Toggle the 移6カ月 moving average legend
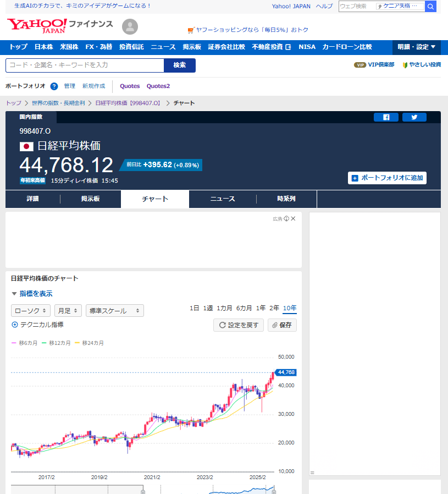This screenshot has height=494, width=448. (25, 343)
